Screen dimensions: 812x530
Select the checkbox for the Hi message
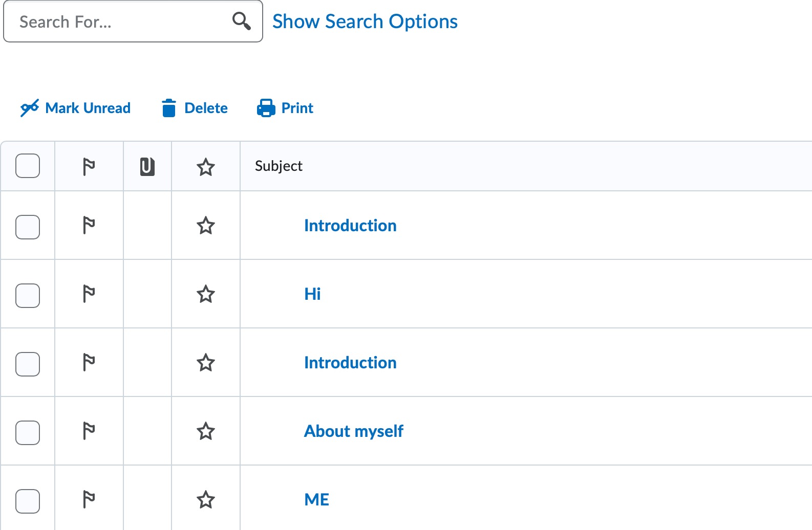pyautogui.click(x=28, y=295)
